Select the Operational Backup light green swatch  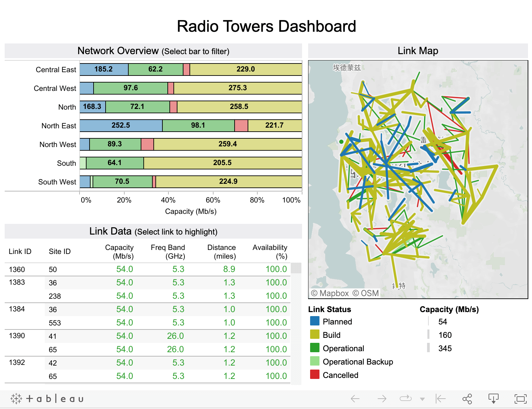pos(315,361)
